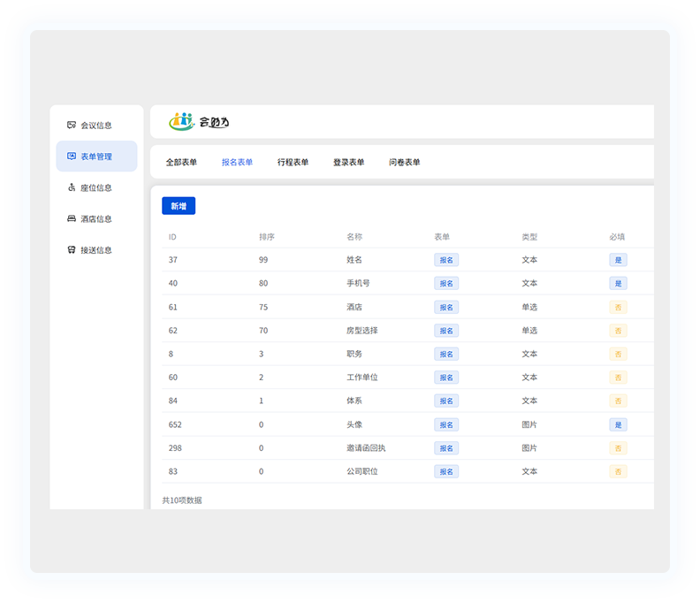Viewport: 700px width, 603px height.
Task: Click the 是 badge in 姓名 row
Action: (619, 260)
